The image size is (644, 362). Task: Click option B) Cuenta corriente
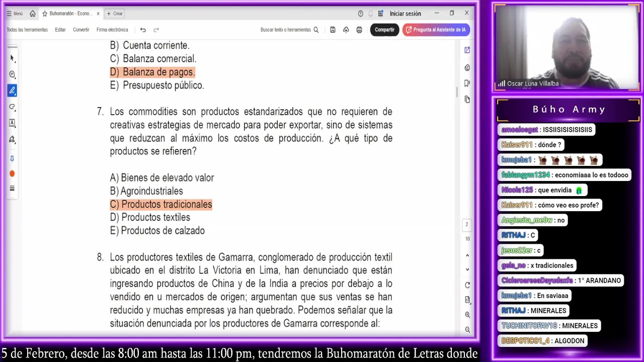click(x=149, y=45)
